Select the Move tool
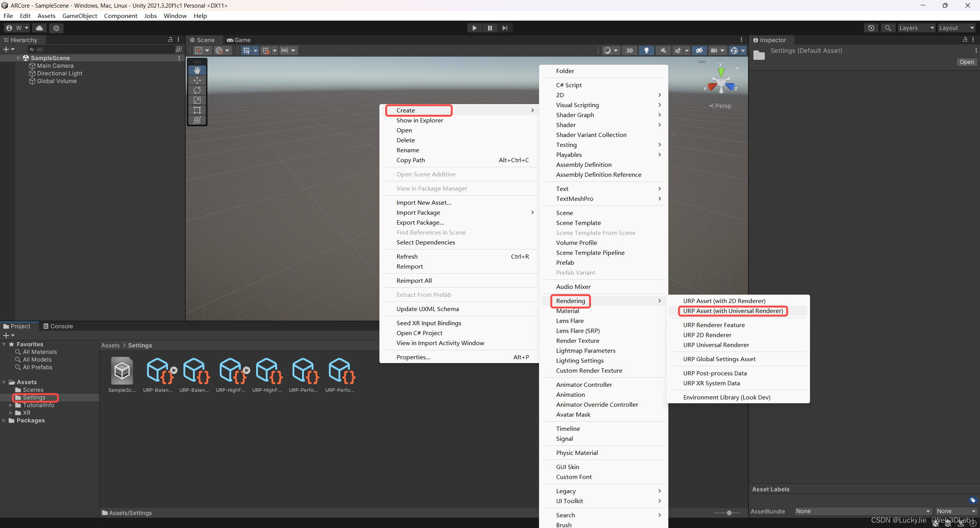 coord(197,80)
